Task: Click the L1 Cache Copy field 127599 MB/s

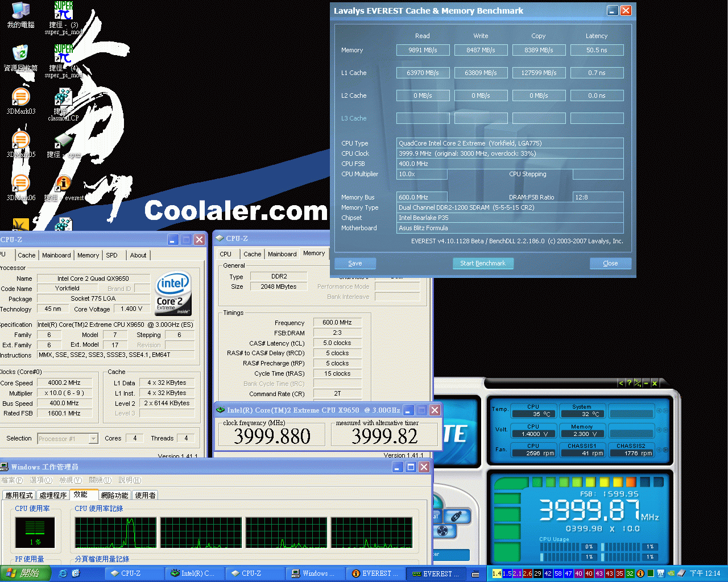Action: pyautogui.click(x=539, y=73)
